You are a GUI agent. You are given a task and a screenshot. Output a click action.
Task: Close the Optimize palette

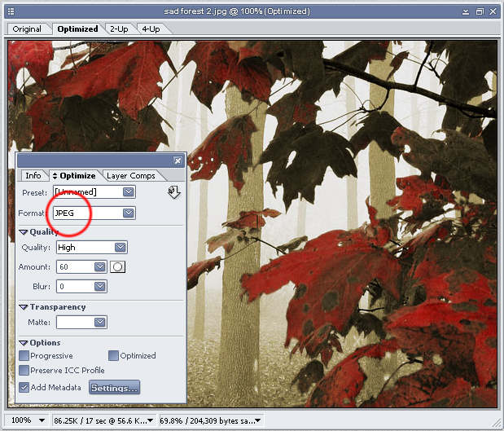pyautogui.click(x=177, y=161)
